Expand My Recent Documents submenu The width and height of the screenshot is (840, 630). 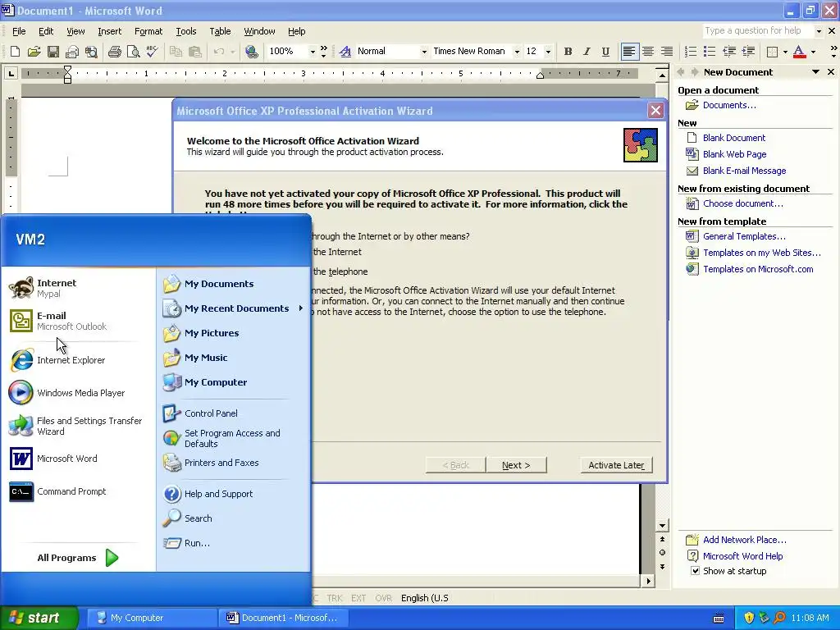tap(234, 308)
